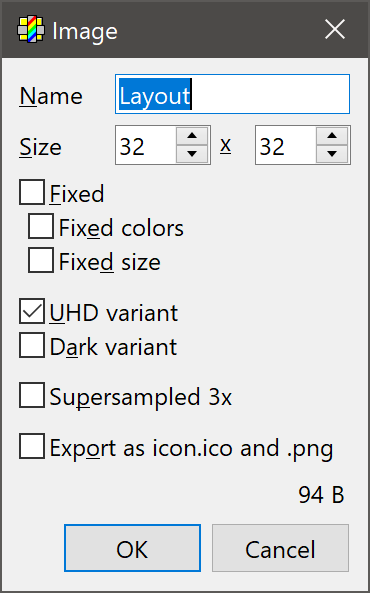Viewport: 370px width, 593px height.
Task: Enable the Fixed checkbox
Action: pyautogui.click(x=32, y=192)
